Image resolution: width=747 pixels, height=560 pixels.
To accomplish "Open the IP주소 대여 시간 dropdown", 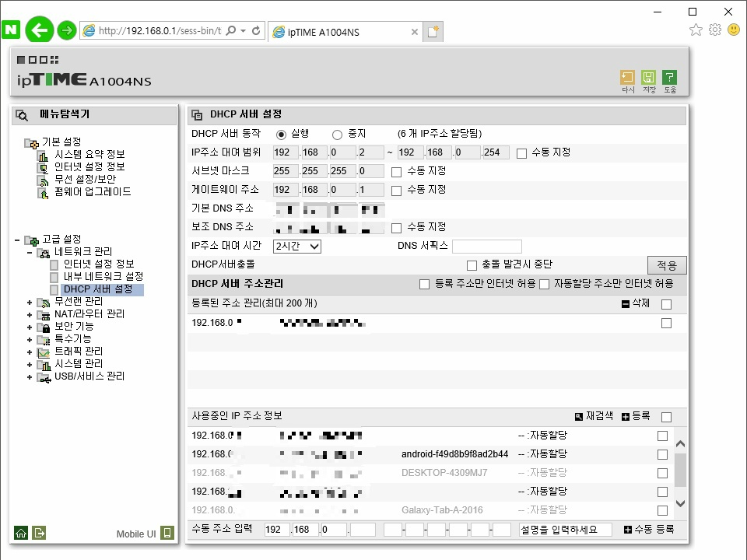I will 297,247.
